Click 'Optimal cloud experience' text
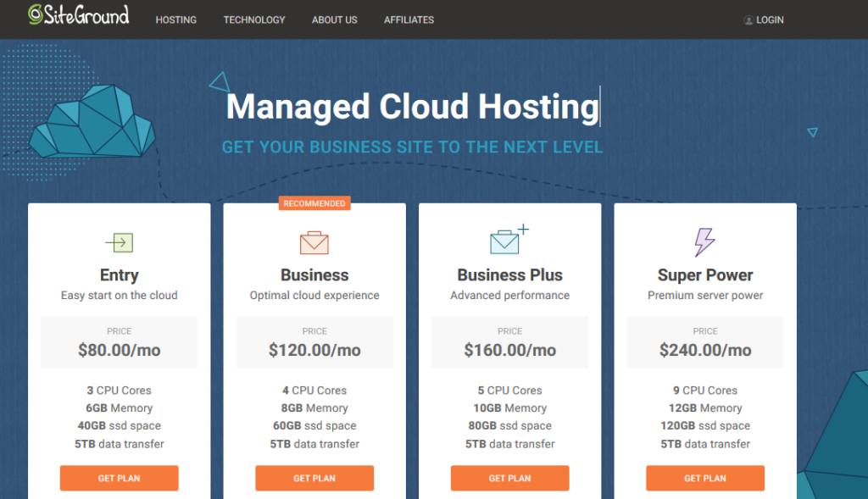This screenshot has width=868, height=499. click(314, 296)
